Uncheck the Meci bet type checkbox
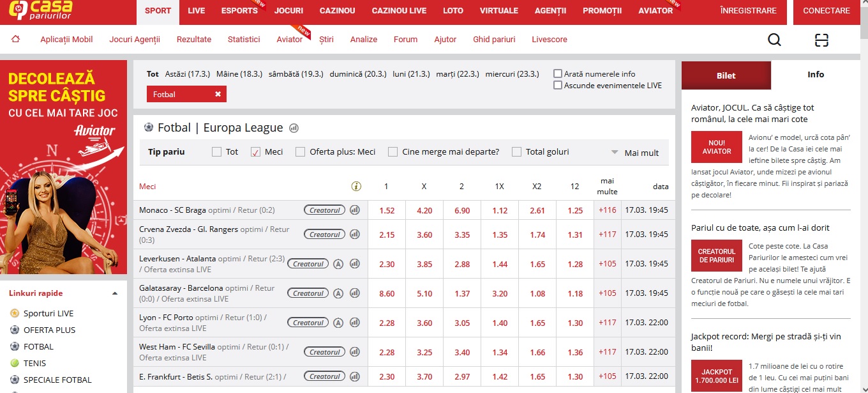Image resolution: width=868 pixels, height=393 pixels. [255, 152]
